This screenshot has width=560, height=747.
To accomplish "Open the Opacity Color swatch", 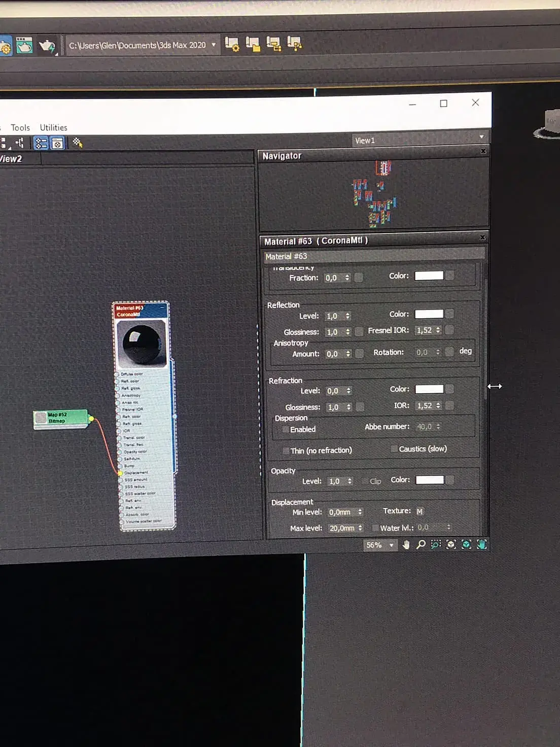I will pos(430,480).
